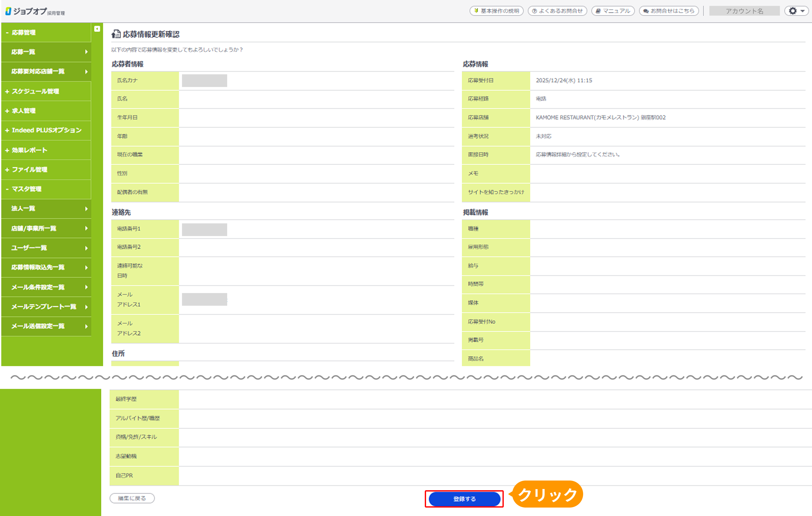
Task: Open お問合せはこちら contact page
Action: pyautogui.click(x=669, y=11)
